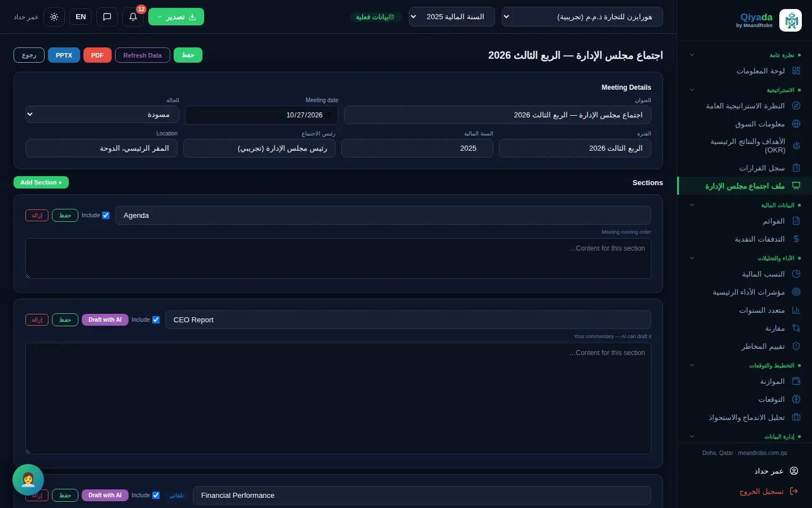Toggle light theme sun icon
Image resolution: width=812 pixels, height=508 pixels.
54,17
